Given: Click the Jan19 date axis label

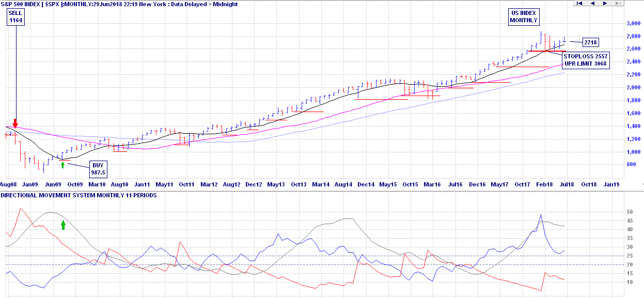Looking at the screenshot, I should point(611,184).
